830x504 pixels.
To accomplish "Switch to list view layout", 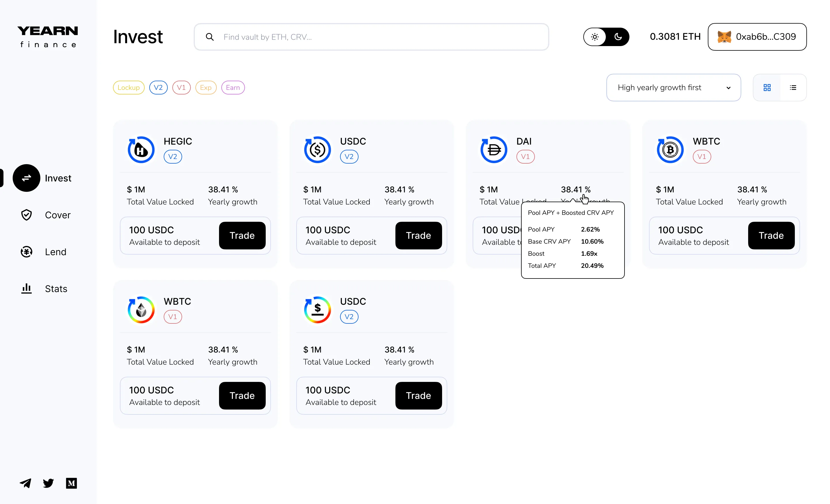I will 793,88.
